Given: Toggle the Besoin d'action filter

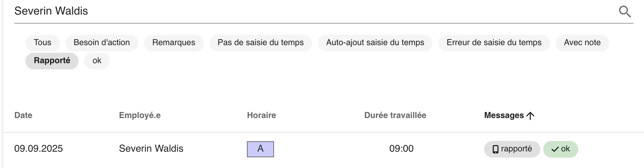Looking at the screenshot, I should point(102,43).
